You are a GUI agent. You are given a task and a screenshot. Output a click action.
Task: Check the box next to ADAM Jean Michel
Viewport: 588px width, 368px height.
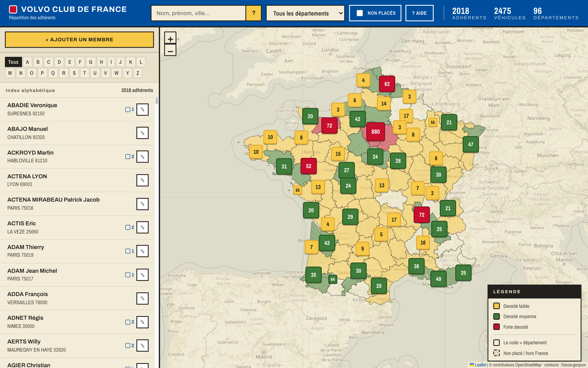(128, 275)
